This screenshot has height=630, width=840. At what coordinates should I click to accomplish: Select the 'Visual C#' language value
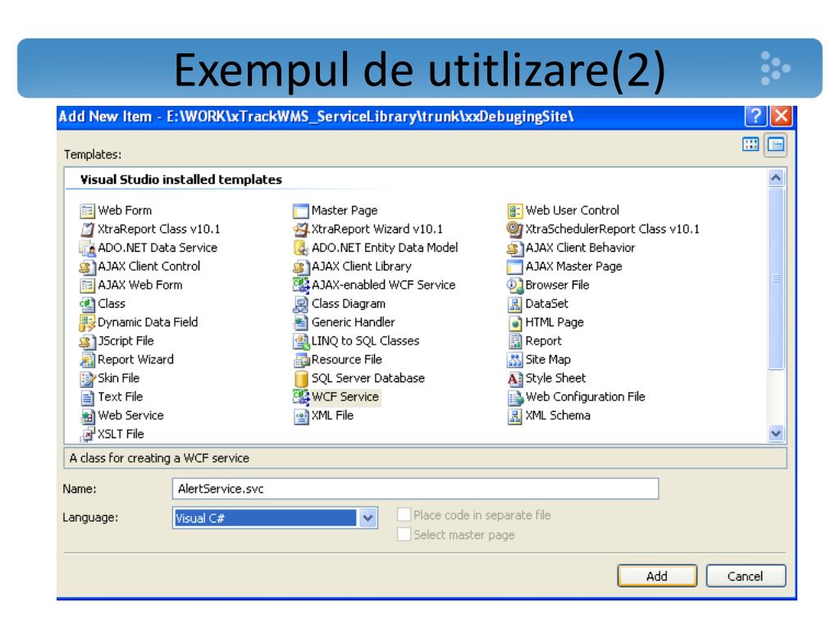(x=265, y=518)
